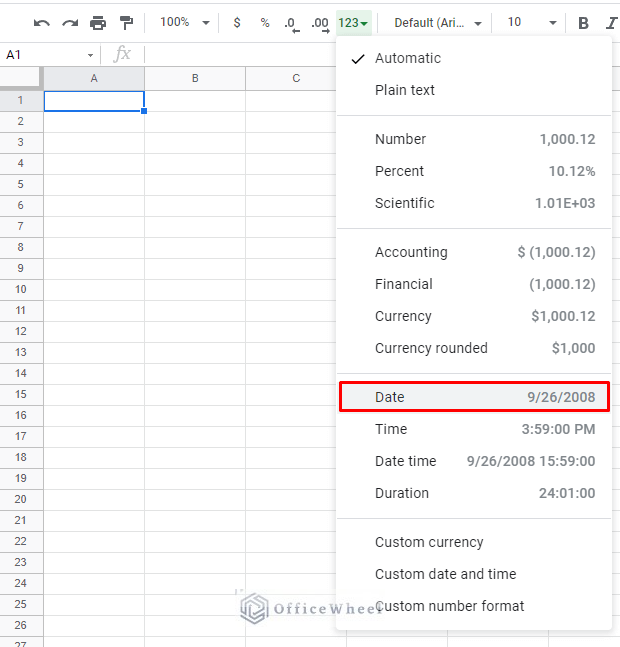Screen dimensions: 620x647
Task: Select column B header
Action: point(195,78)
